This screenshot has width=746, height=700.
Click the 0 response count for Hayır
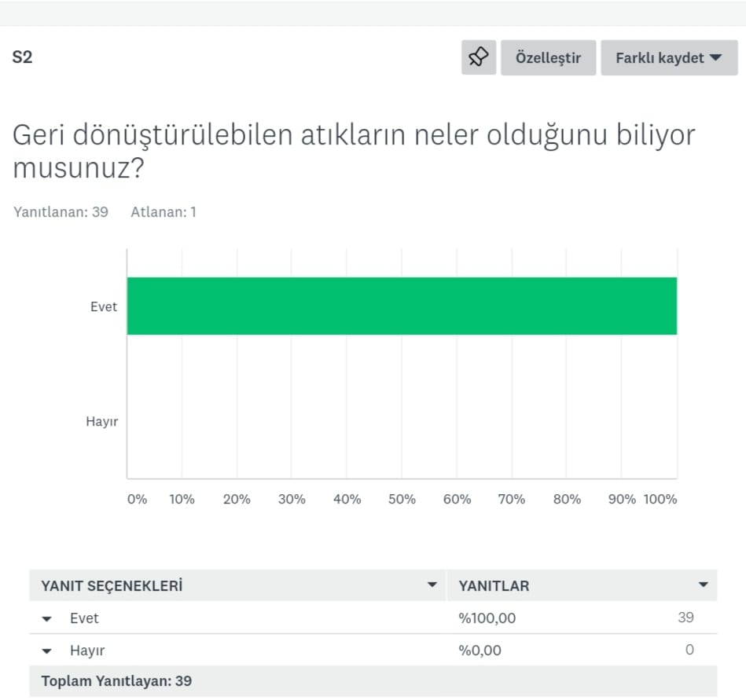[689, 651]
